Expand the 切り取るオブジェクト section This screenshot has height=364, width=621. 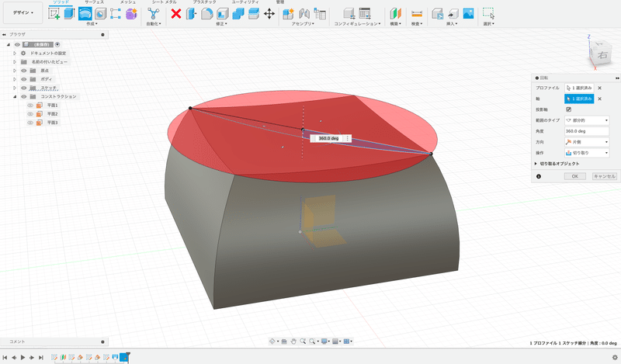[x=536, y=164]
